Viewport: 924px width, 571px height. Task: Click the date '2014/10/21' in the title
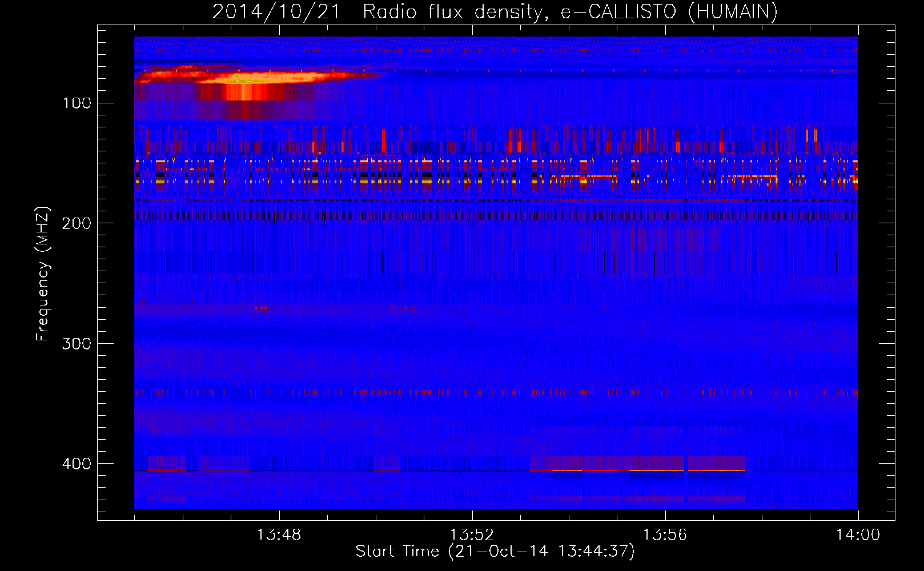276,11
